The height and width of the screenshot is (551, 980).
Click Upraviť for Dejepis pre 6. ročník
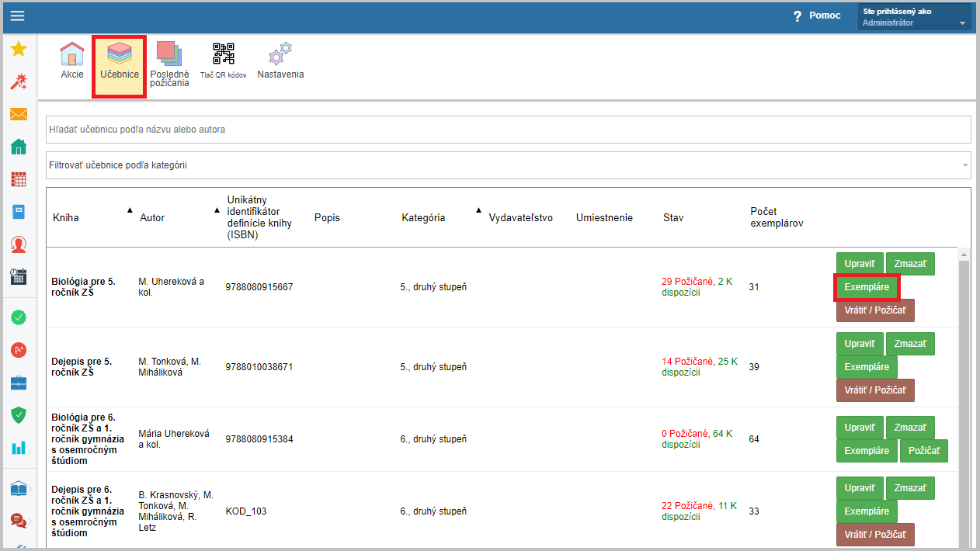click(x=860, y=488)
